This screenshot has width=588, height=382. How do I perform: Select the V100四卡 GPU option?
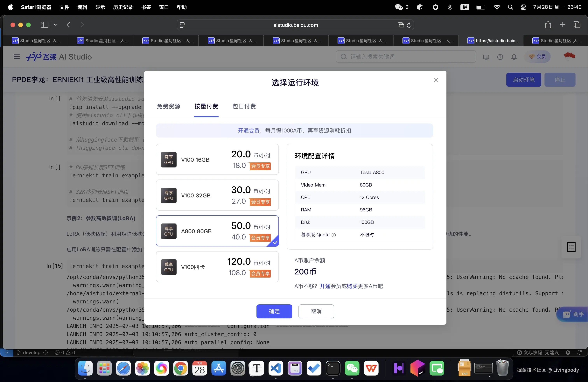click(217, 267)
